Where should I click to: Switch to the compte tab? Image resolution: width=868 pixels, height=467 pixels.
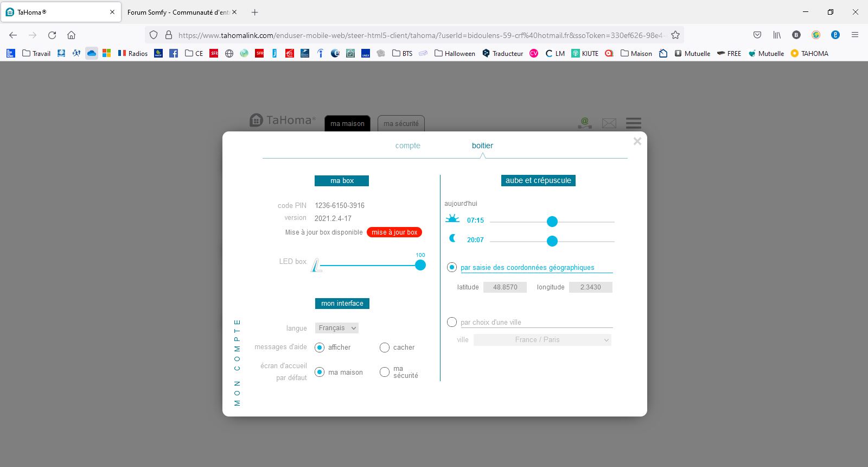(407, 146)
